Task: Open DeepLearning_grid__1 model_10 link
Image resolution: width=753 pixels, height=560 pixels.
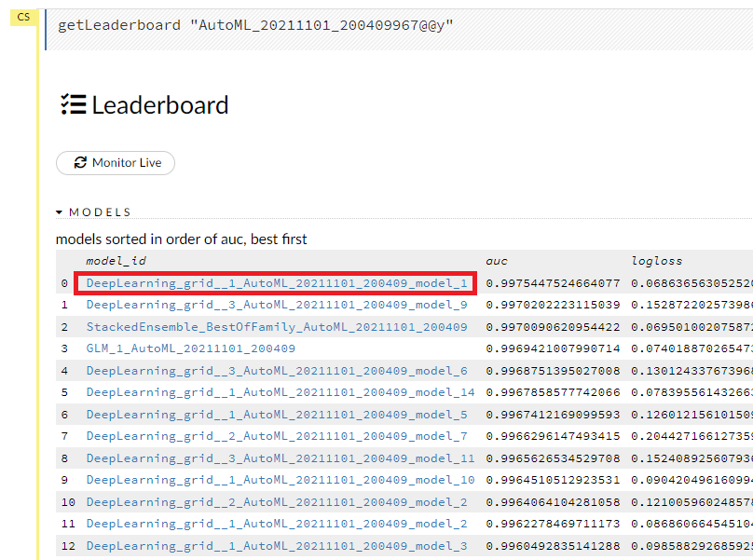Action: 280,480
